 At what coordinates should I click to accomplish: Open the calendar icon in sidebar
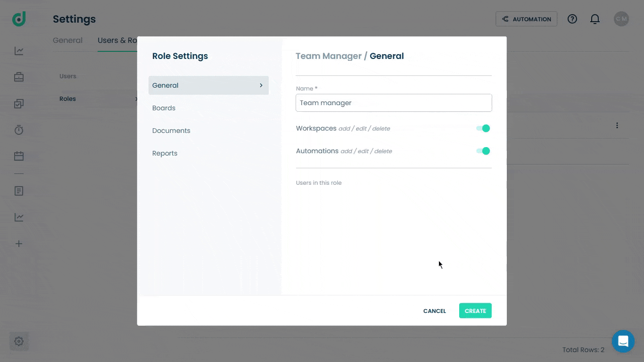[19, 156]
